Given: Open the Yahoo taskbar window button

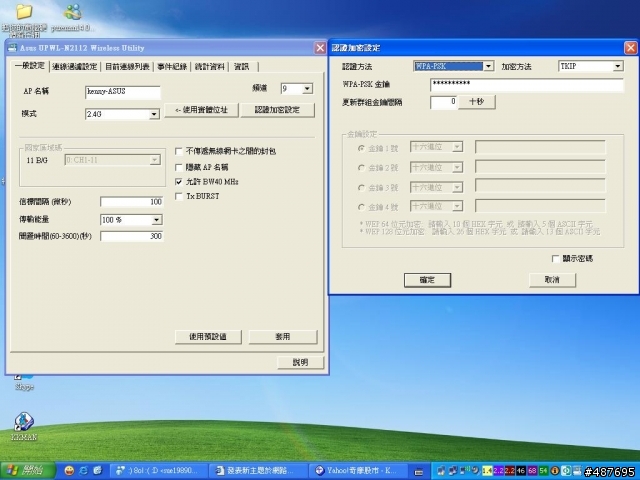Looking at the screenshot, I should pyautogui.click(x=357, y=471).
